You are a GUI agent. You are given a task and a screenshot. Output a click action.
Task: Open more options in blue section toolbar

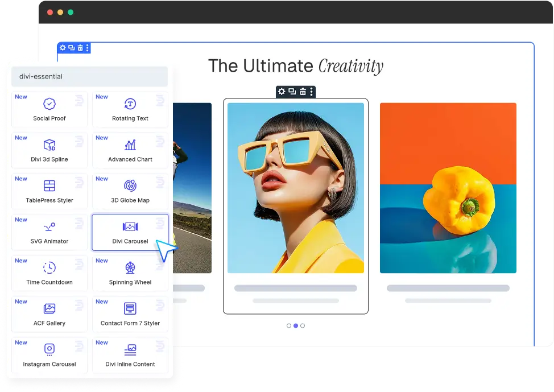click(87, 48)
